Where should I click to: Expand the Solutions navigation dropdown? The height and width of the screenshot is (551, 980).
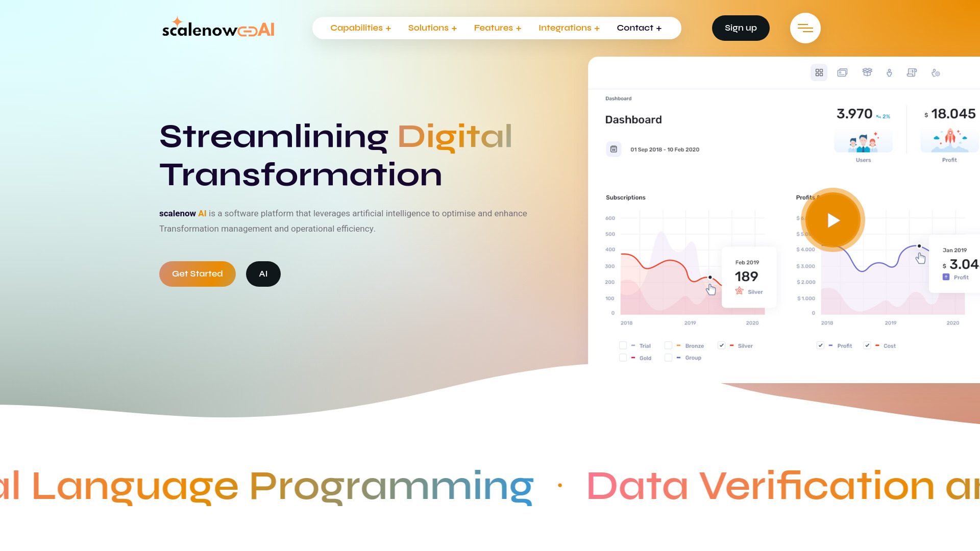(x=432, y=28)
